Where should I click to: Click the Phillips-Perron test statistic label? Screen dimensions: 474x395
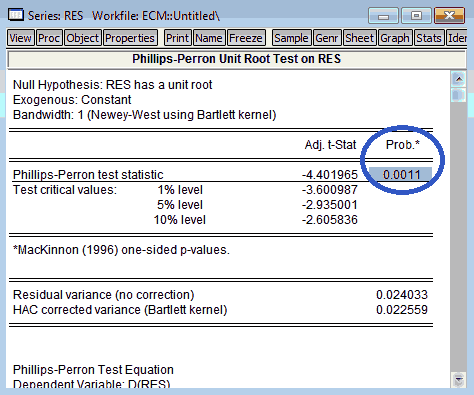coord(88,174)
